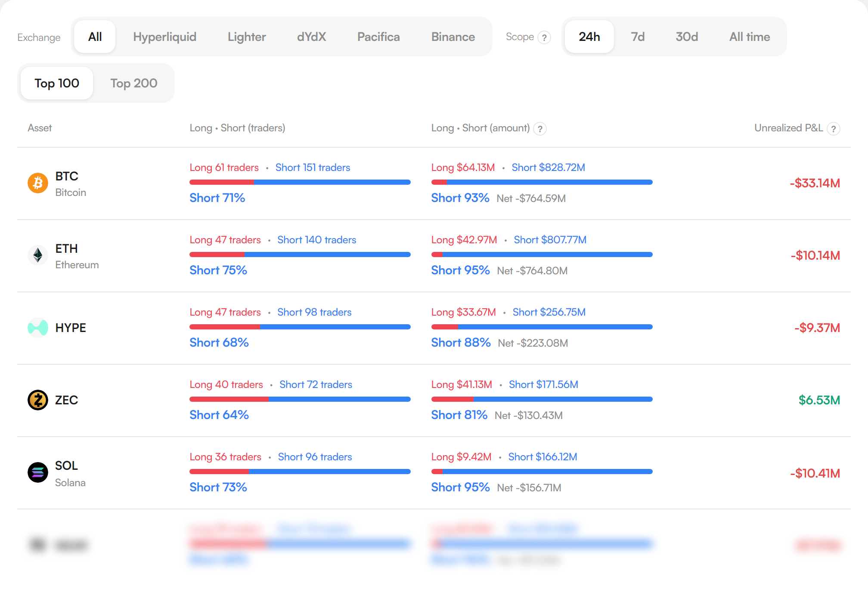The height and width of the screenshot is (602, 868).
Task: Set scope to 7d
Action: [x=638, y=37]
